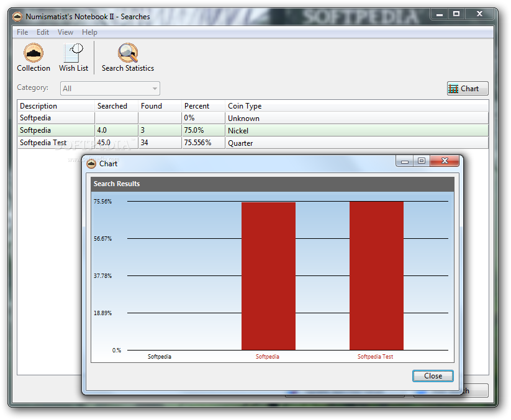Image resolution: width=511 pixels, height=420 pixels.
Task: Open the Wish List icon
Action: tap(73, 53)
